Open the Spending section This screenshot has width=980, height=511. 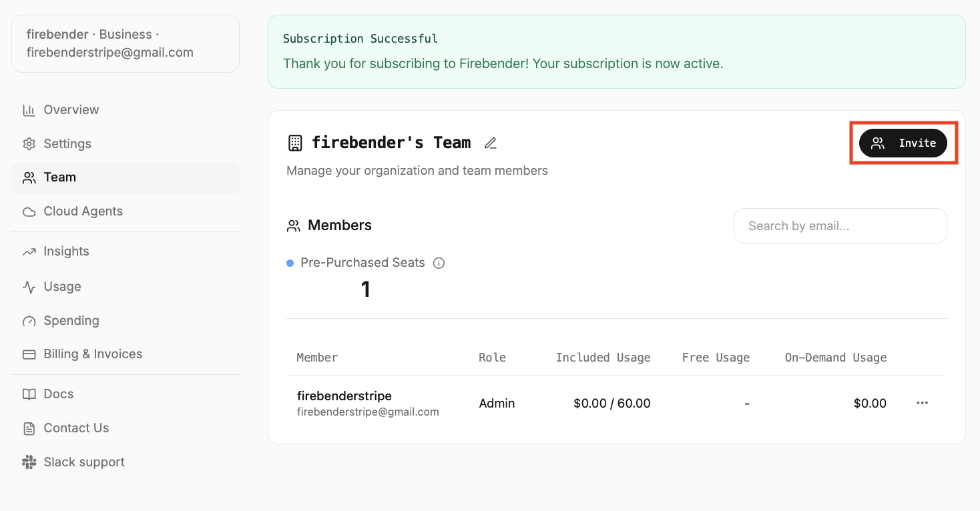pyautogui.click(x=71, y=321)
